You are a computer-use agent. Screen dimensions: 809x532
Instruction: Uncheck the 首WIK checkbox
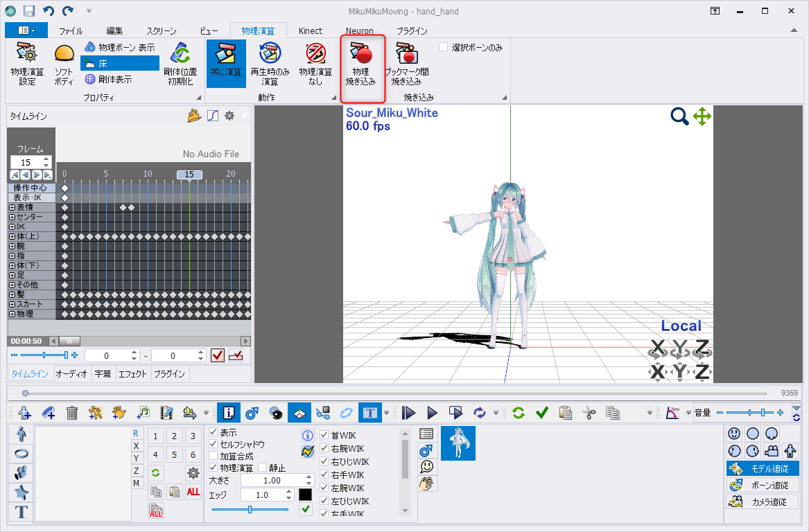[324, 435]
